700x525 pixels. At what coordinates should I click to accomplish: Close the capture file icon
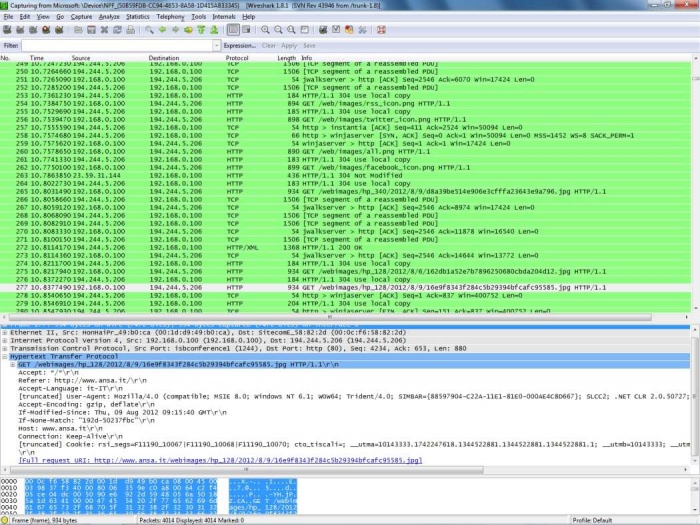[x=104, y=30]
